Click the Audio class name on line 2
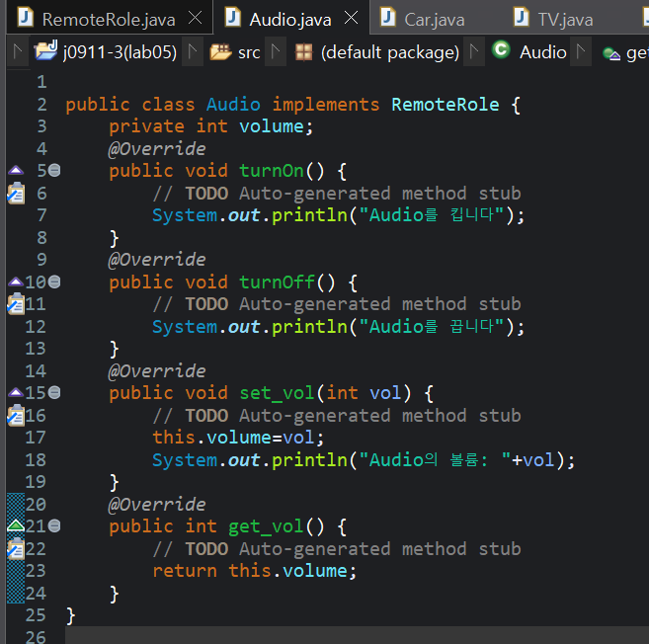 pos(233,105)
